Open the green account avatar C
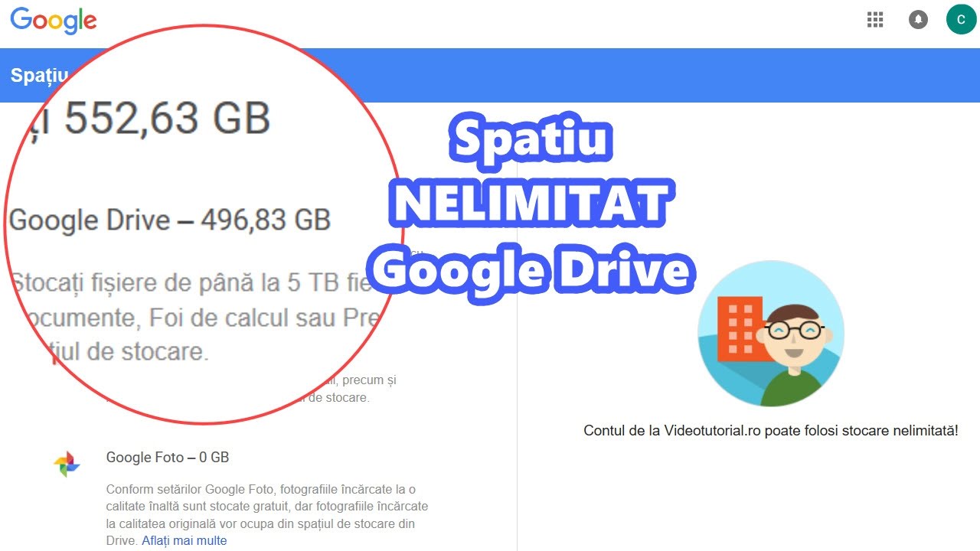Viewport: 980px width, 551px height. coord(961,19)
